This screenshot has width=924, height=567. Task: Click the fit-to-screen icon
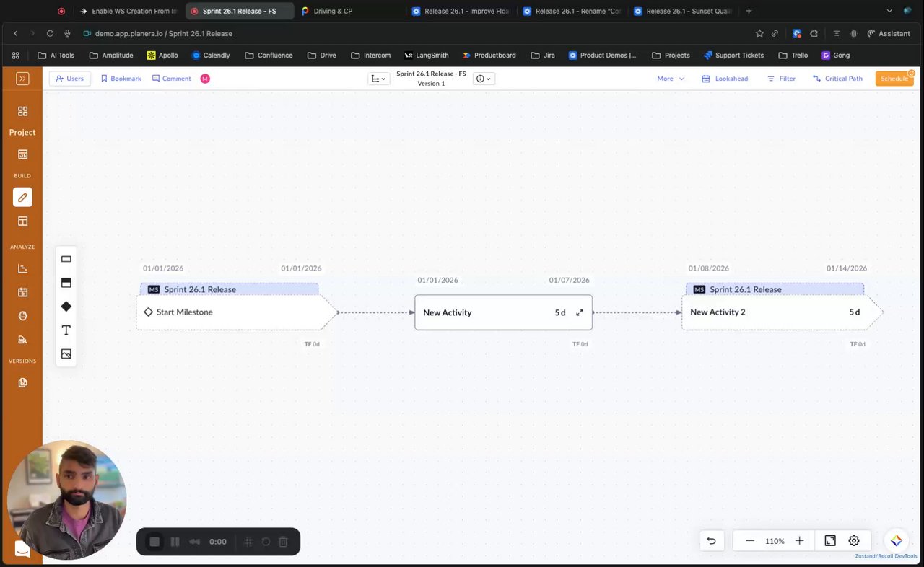click(830, 541)
